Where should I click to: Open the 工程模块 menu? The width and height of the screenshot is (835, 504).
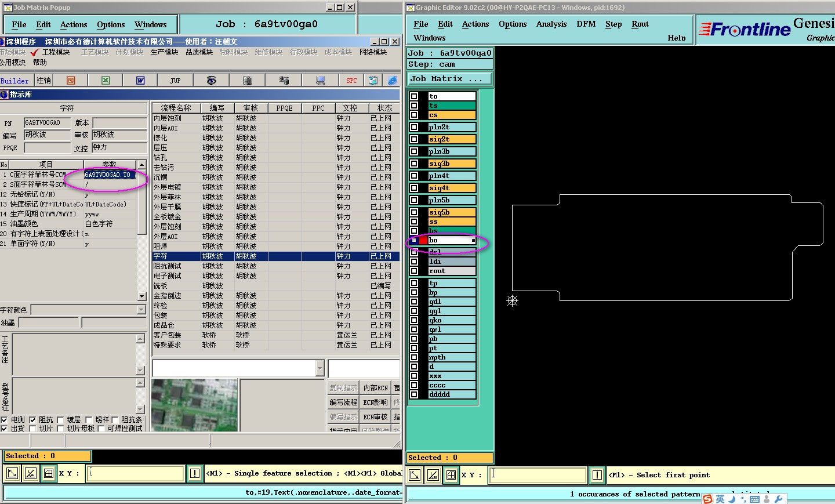pyautogui.click(x=56, y=52)
